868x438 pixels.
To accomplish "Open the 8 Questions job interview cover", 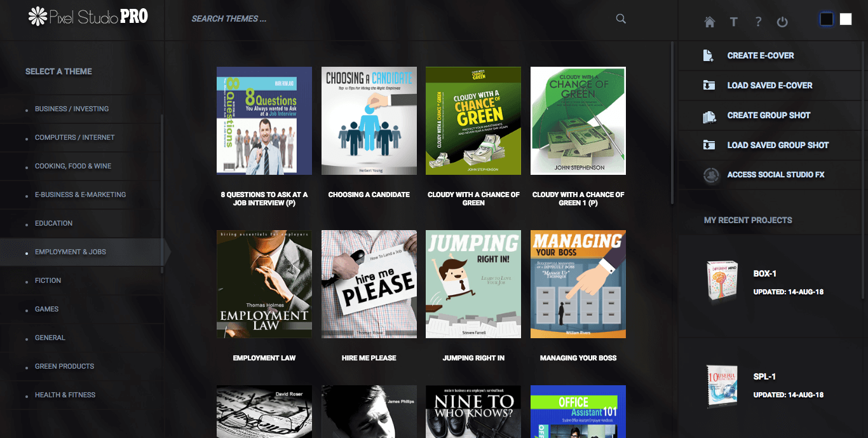I will 264,121.
